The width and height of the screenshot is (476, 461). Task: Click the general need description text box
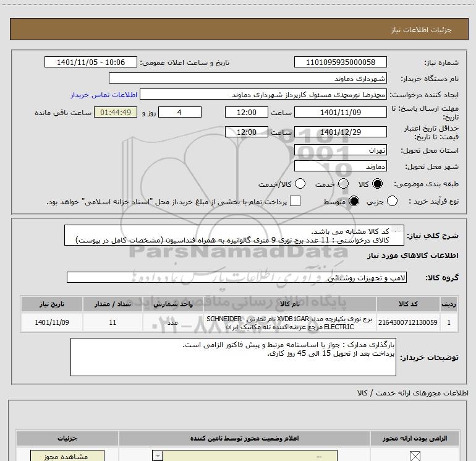click(x=234, y=235)
